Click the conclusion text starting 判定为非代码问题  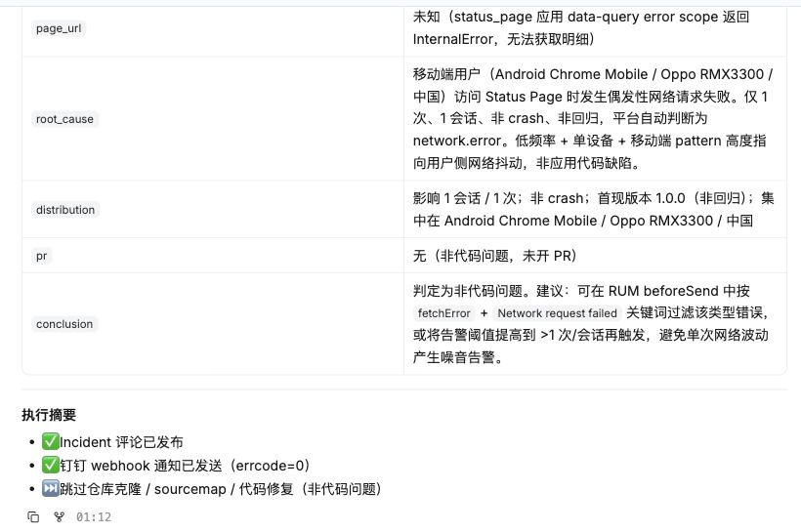pyautogui.click(x=591, y=324)
